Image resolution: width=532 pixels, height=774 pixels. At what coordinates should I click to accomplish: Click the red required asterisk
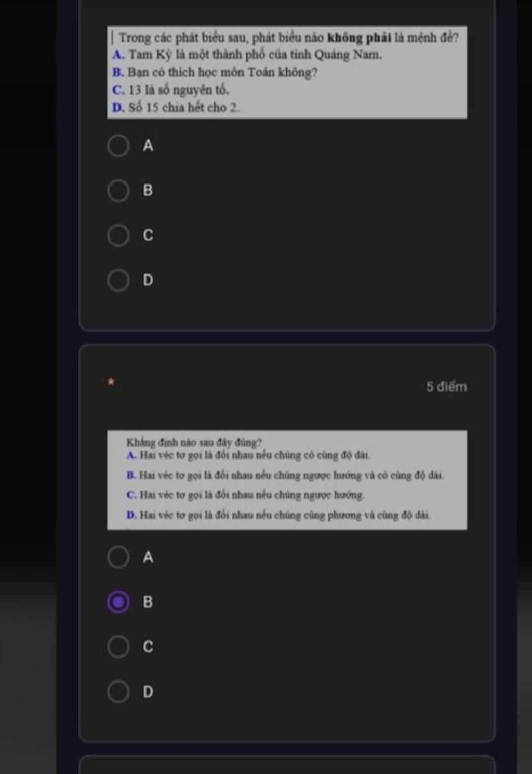110,382
